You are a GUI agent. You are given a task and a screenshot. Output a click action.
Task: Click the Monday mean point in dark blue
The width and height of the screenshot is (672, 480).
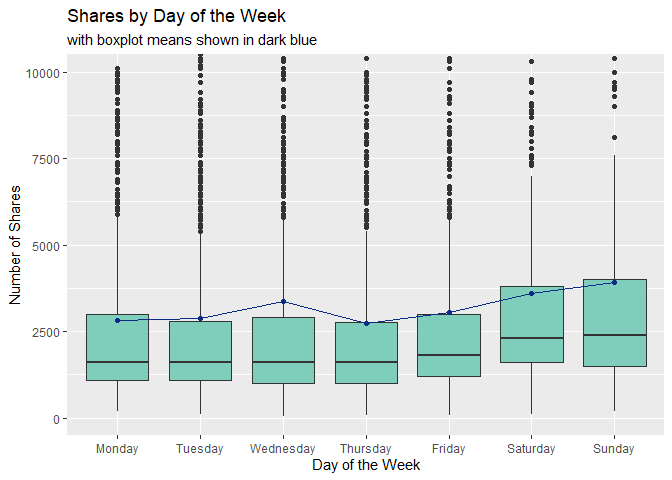118,320
